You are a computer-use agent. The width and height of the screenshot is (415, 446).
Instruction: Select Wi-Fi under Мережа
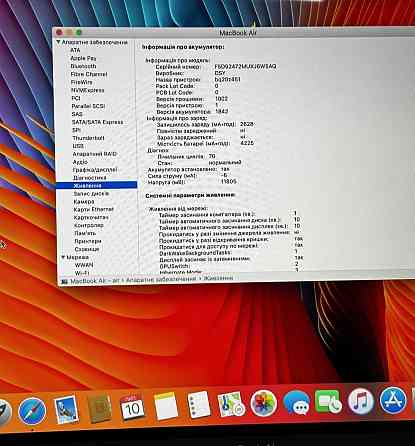[x=82, y=273]
